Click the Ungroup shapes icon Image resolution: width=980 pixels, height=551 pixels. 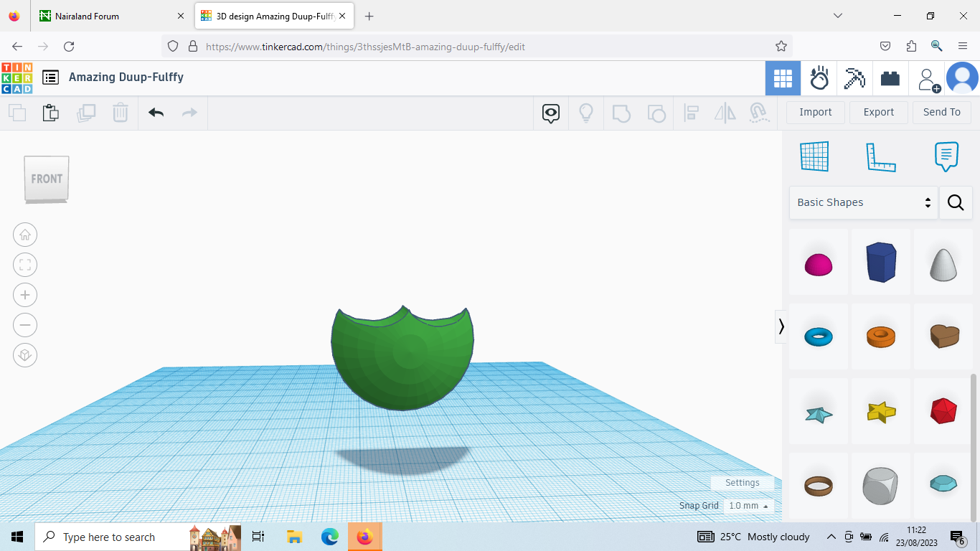656,113
